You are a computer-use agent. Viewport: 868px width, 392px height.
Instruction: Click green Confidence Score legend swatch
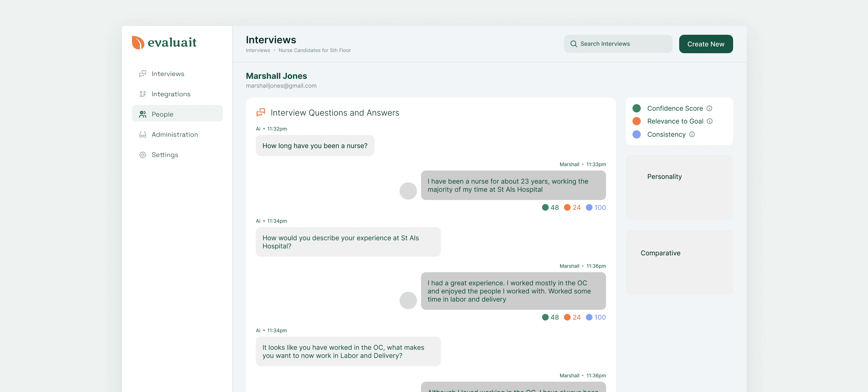coord(636,108)
